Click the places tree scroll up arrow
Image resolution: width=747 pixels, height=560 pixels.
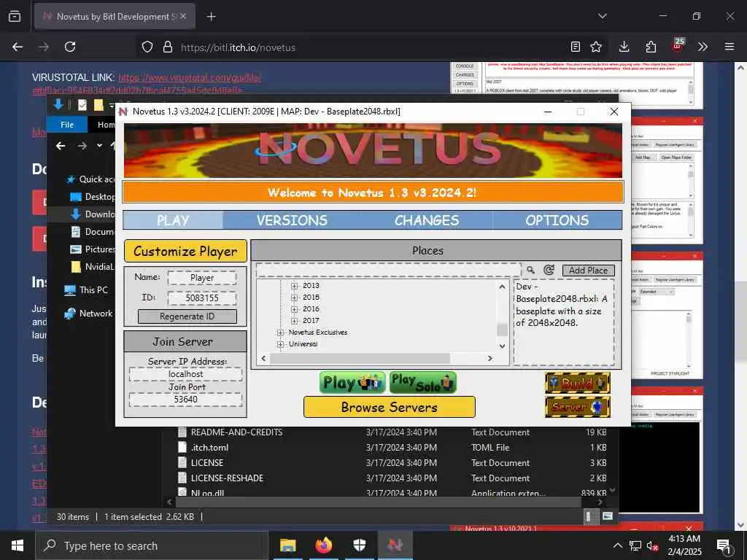coord(502,287)
